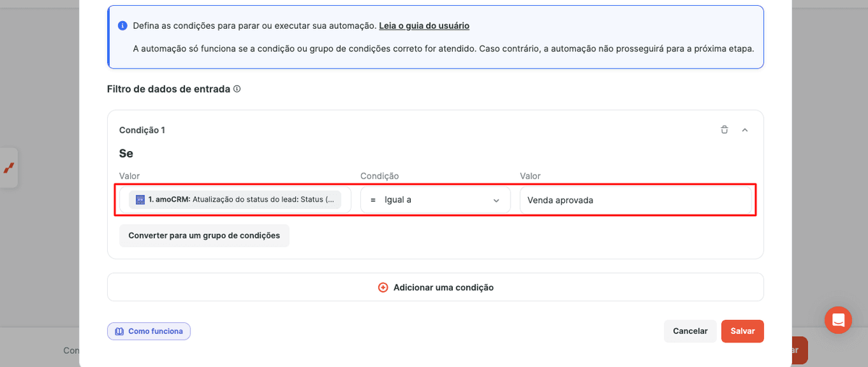Open the Como funciona guide

pyautogui.click(x=149, y=331)
